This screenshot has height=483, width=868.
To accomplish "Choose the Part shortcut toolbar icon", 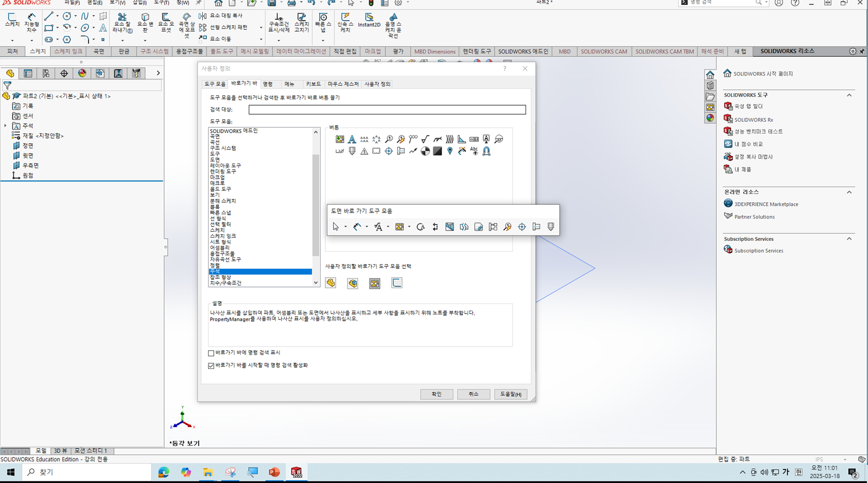I will click(331, 283).
